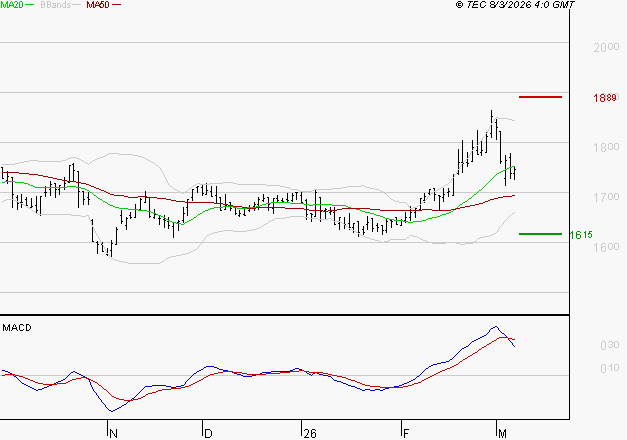Click the green support level line
This screenshot has width=627, height=440.
tap(540, 234)
